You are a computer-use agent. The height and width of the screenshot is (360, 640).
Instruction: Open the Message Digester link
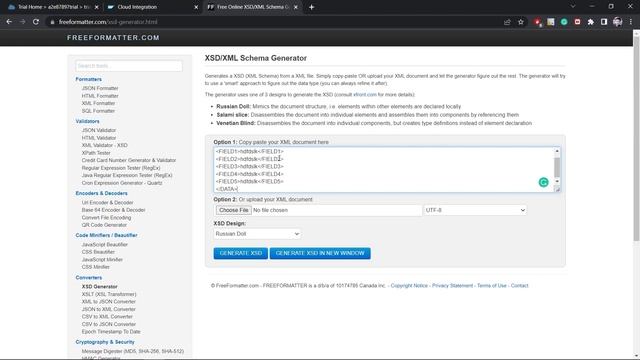click(133, 351)
